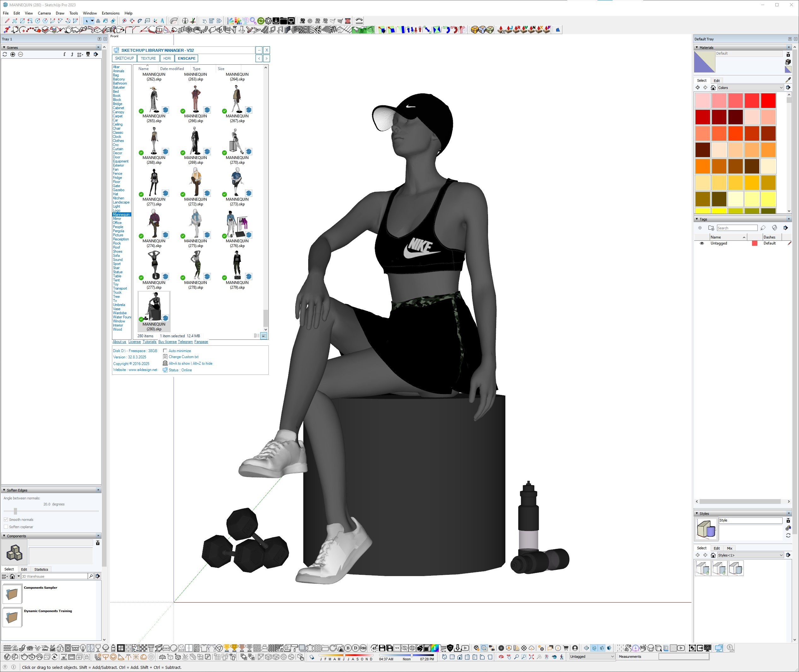Open the Extensions menu

pos(110,13)
